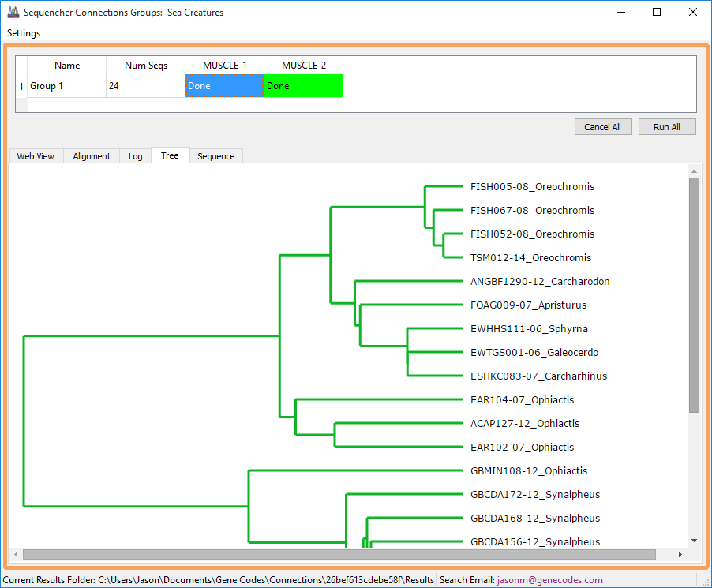Click the GBCDA156-12_Synalpheus label
Image resolution: width=712 pixels, height=588 pixels.
coord(535,541)
